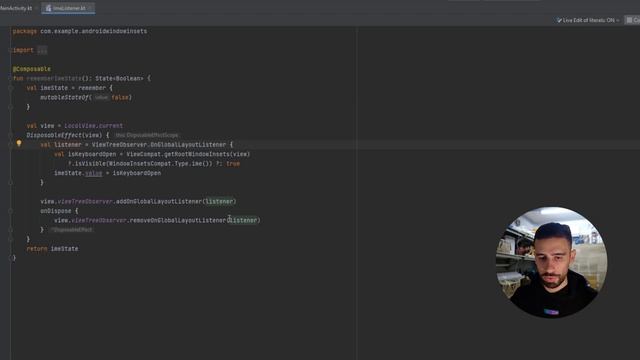This screenshot has height=360, width=640.
Task: Click imeState.value assignment target
Action: [78, 173]
